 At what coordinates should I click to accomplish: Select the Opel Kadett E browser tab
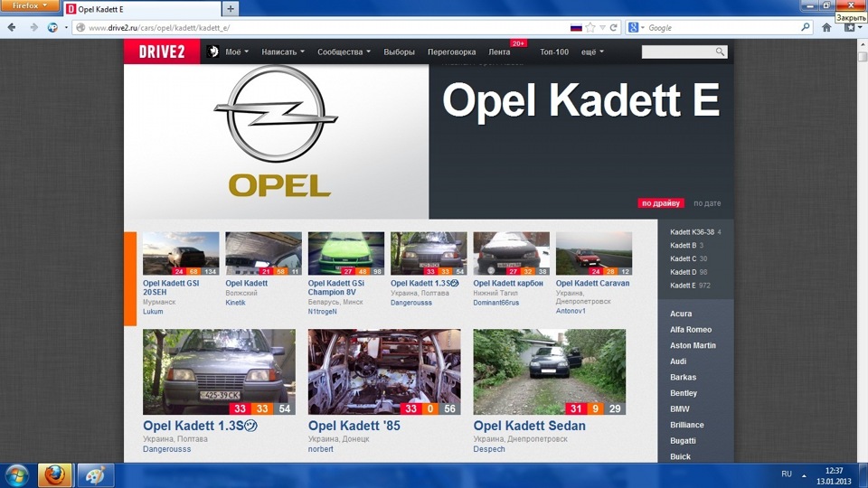[x=142, y=9]
